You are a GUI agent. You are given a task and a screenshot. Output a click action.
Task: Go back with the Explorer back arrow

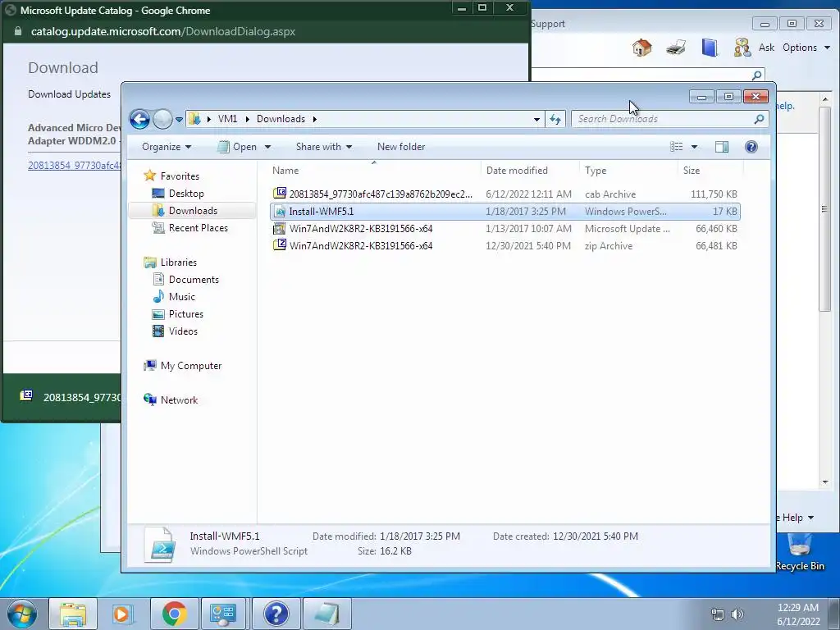(139, 119)
